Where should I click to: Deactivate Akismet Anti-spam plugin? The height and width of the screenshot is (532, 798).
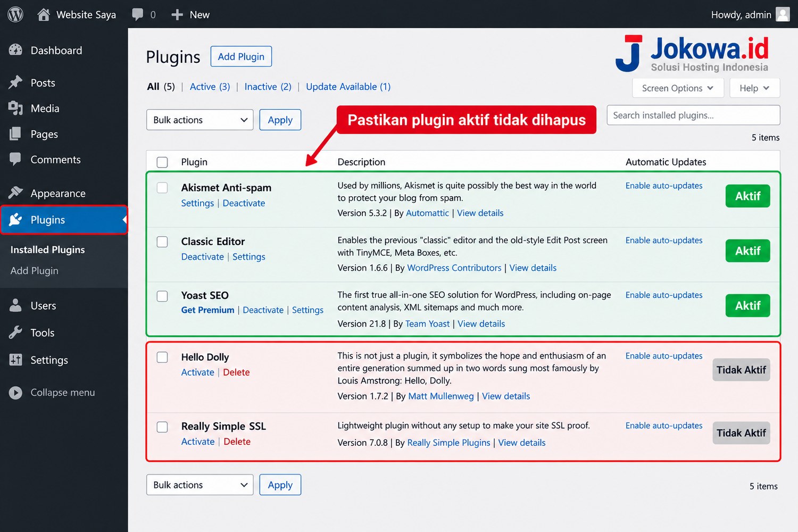[x=244, y=203]
